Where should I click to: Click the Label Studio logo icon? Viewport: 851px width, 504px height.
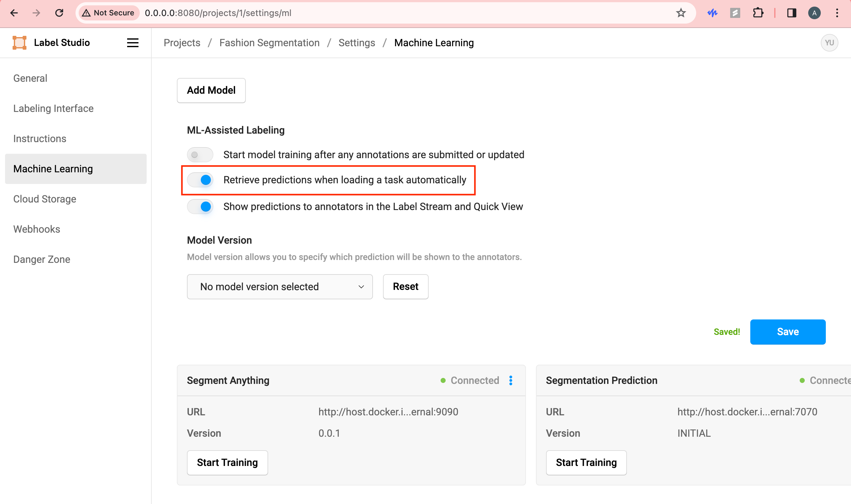click(x=20, y=43)
